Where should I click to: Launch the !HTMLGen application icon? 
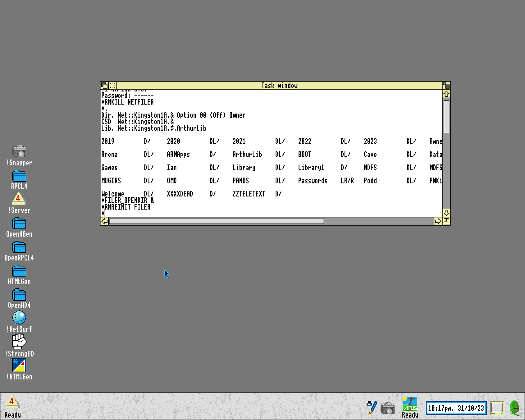pyautogui.click(x=19, y=365)
